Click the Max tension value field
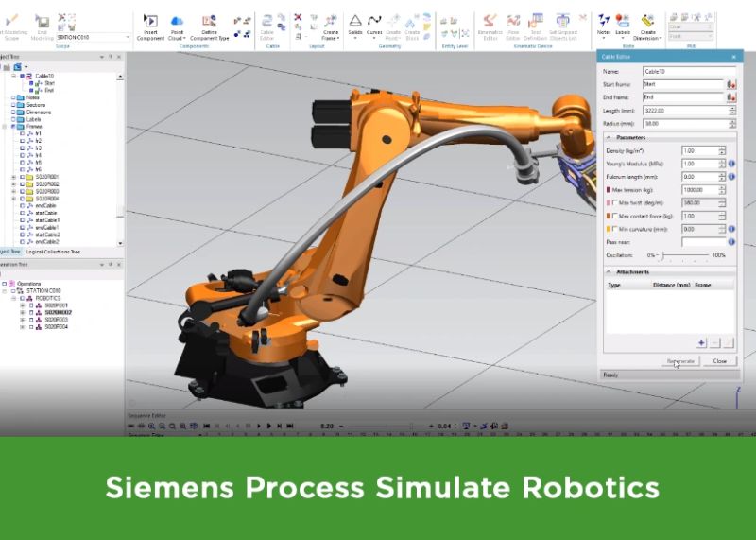This screenshot has height=540, width=756. (699, 190)
